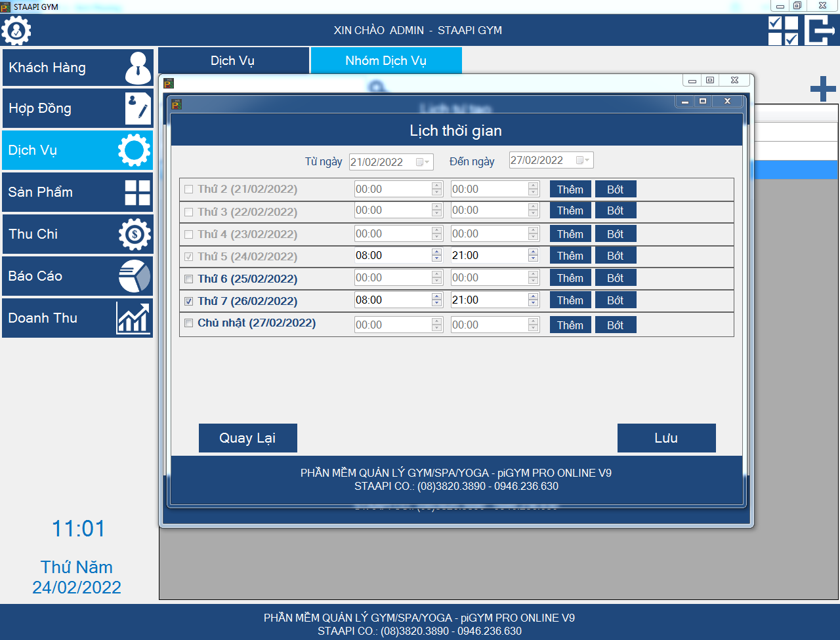This screenshot has height=640, width=840.
Task: Open Doanh Thu growth chart icon
Action: (x=133, y=318)
